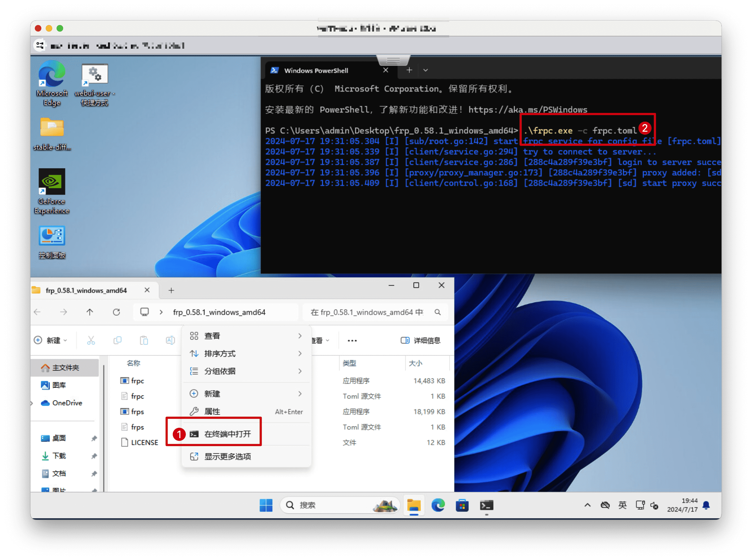This screenshot has height=560, width=752.
Task: Open 分组依据 submenu in context menu
Action: 246,371
